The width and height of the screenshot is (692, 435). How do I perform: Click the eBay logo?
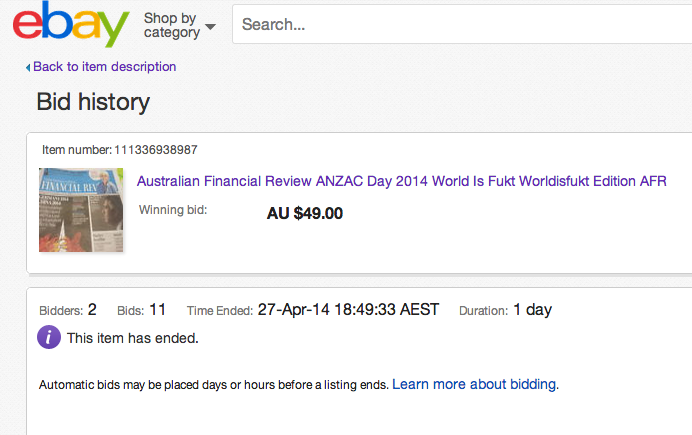(71, 24)
